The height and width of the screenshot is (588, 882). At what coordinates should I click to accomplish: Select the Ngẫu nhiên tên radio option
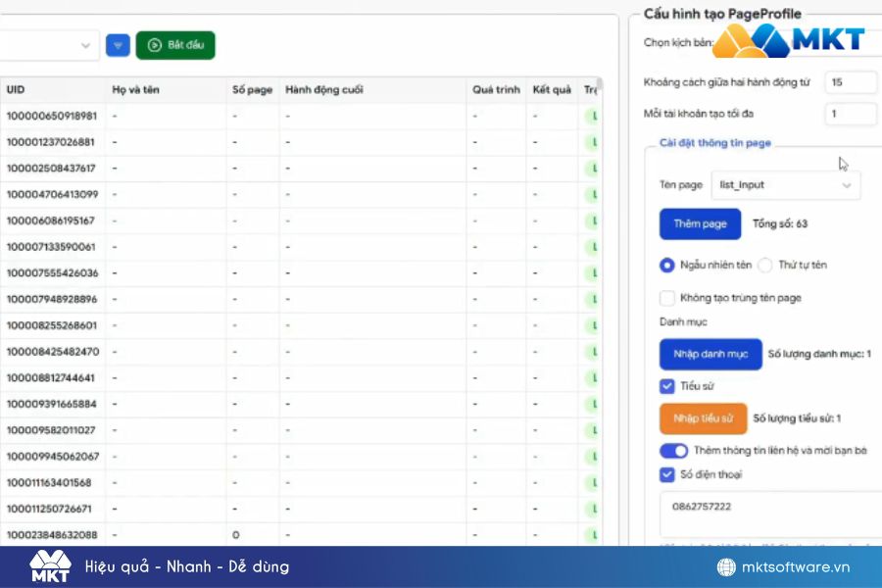tap(667, 265)
